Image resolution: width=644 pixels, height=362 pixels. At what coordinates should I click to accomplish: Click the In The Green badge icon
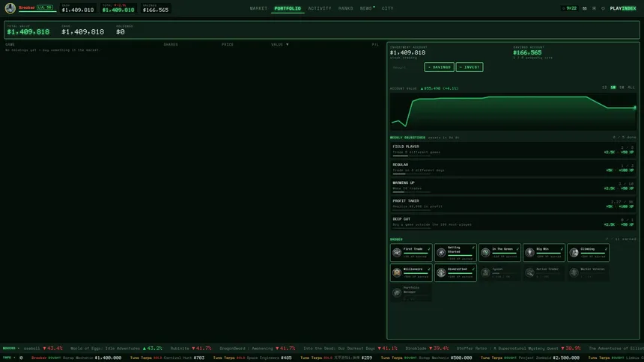tap(485, 252)
